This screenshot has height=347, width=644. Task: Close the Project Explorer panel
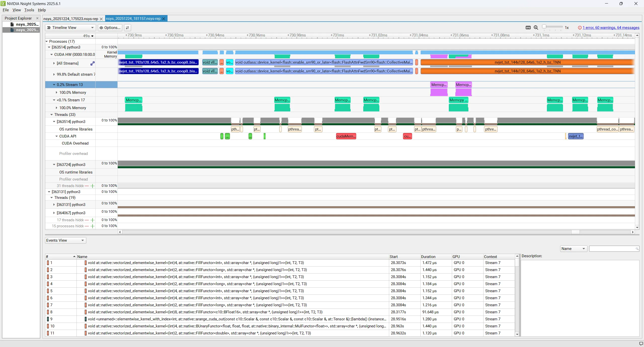pos(37,18)
